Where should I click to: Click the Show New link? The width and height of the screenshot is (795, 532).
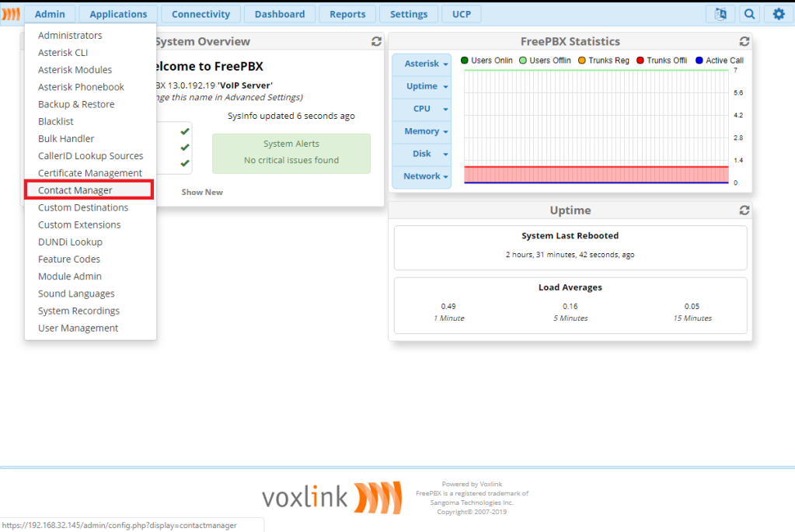pos(202,193)
